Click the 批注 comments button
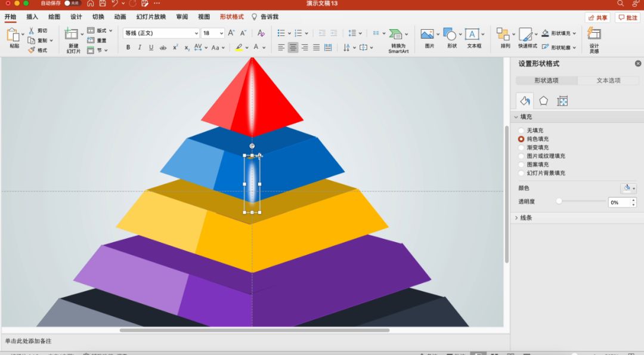 tap(628, 17)
